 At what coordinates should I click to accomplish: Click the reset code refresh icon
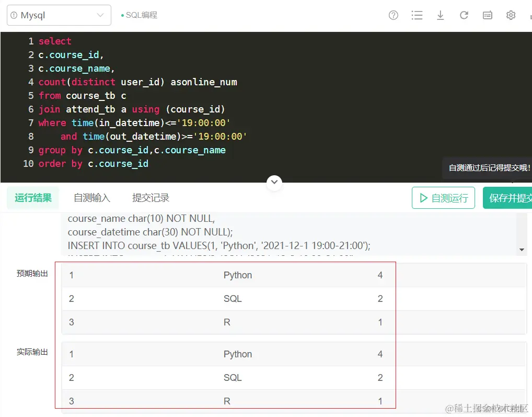click(464, 15)
